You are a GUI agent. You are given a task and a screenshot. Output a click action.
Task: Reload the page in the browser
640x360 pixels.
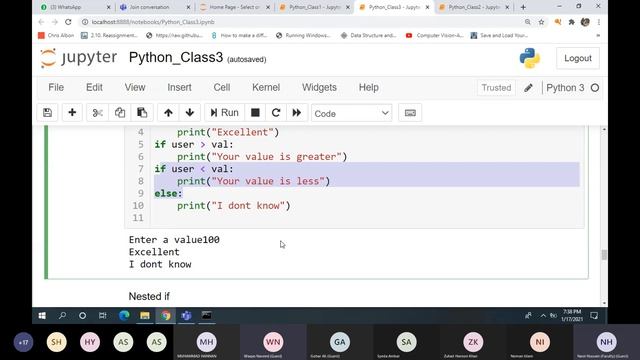(x=68, y=22)
